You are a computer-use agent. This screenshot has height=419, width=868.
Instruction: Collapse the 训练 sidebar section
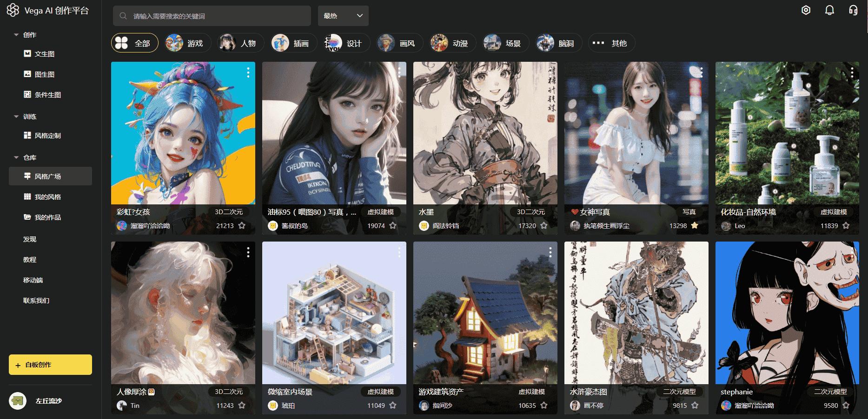point(16,117)
